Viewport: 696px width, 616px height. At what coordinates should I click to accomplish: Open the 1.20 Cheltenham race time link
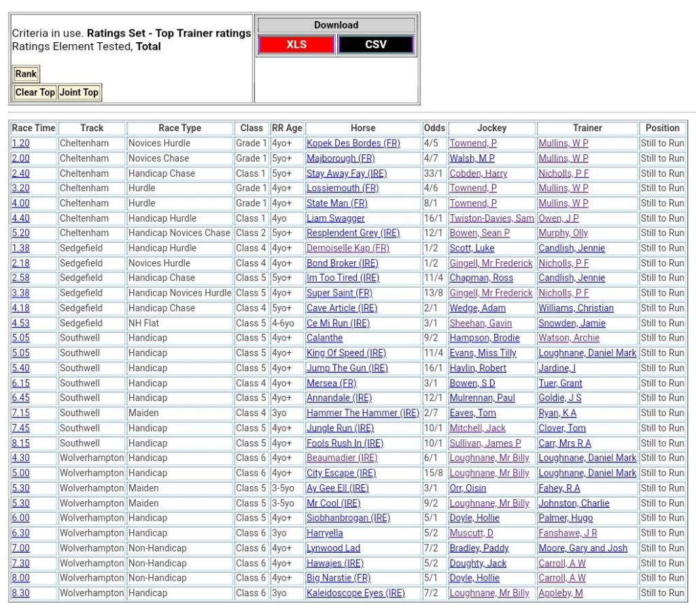point(20,143)
